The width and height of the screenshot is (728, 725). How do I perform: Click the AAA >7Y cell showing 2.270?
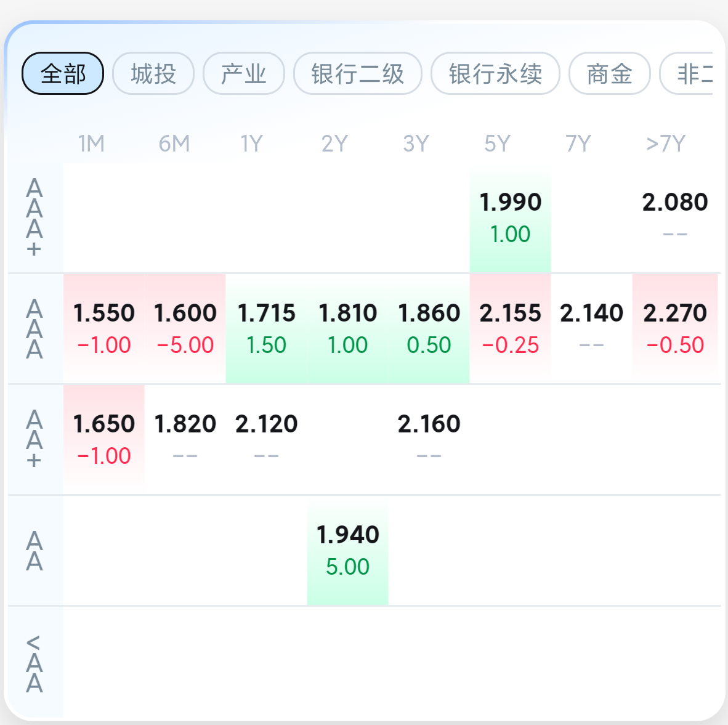pyautogui.click(x=675, y=329)
